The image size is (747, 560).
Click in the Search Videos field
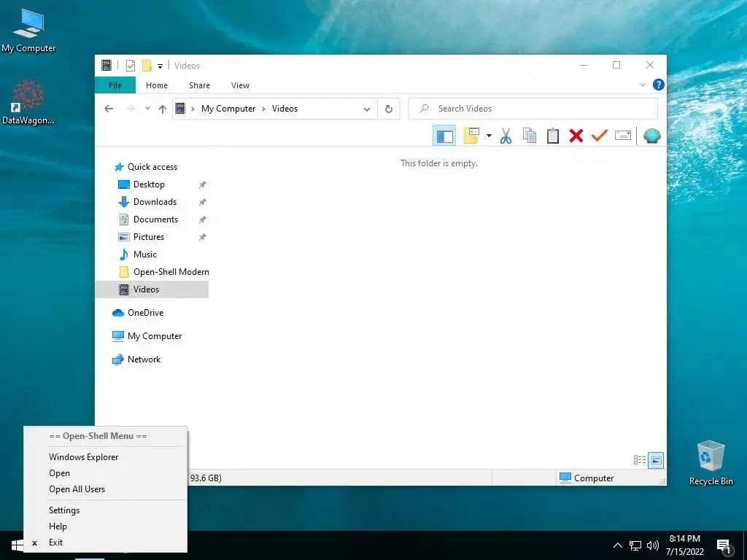click(x=533, y=109)
